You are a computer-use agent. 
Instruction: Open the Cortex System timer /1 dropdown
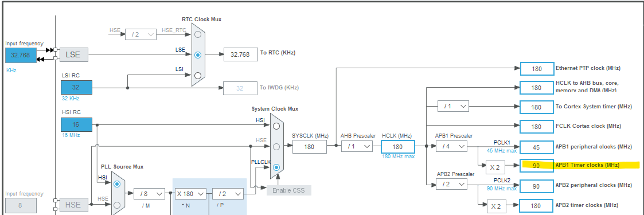(453, 106)
